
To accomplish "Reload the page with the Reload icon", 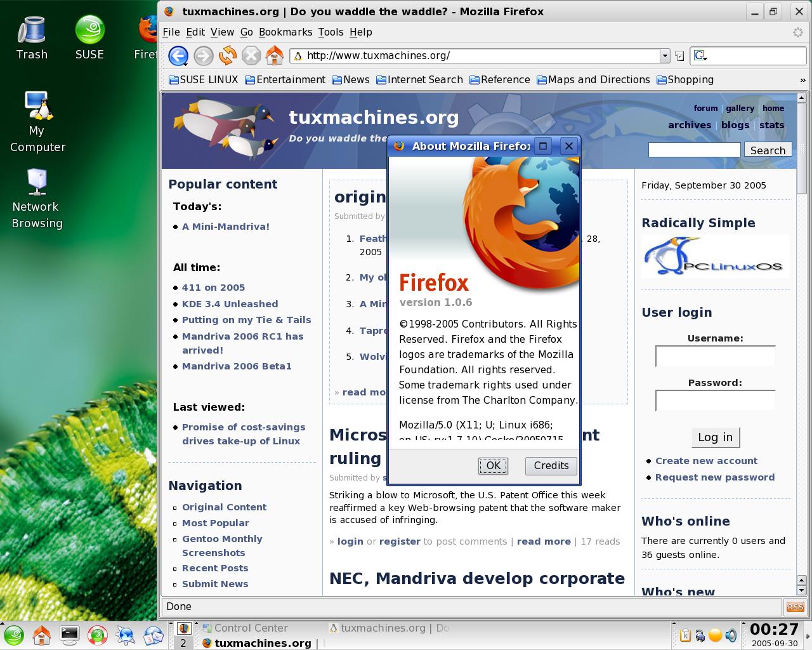I will pyautogui.click(x=227, y=56).
